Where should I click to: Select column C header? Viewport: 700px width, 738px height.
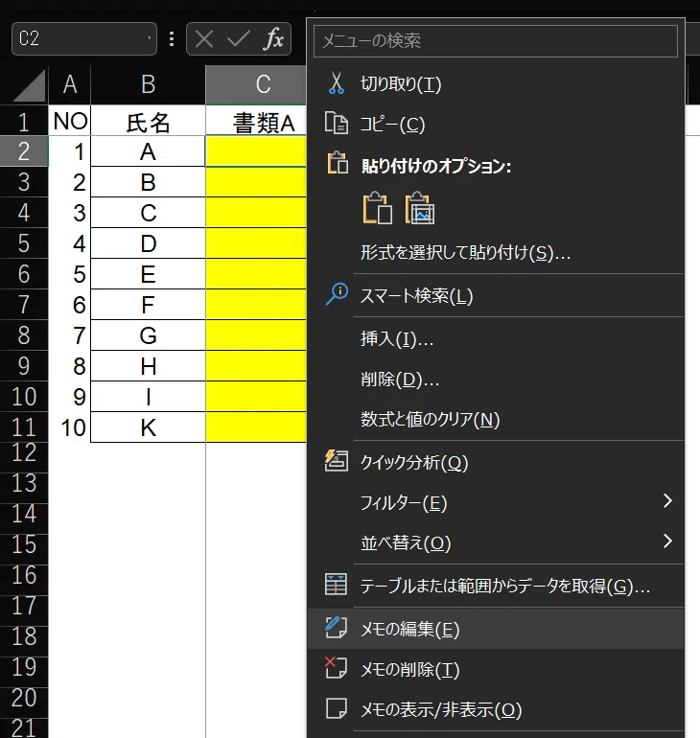(256, 84)
